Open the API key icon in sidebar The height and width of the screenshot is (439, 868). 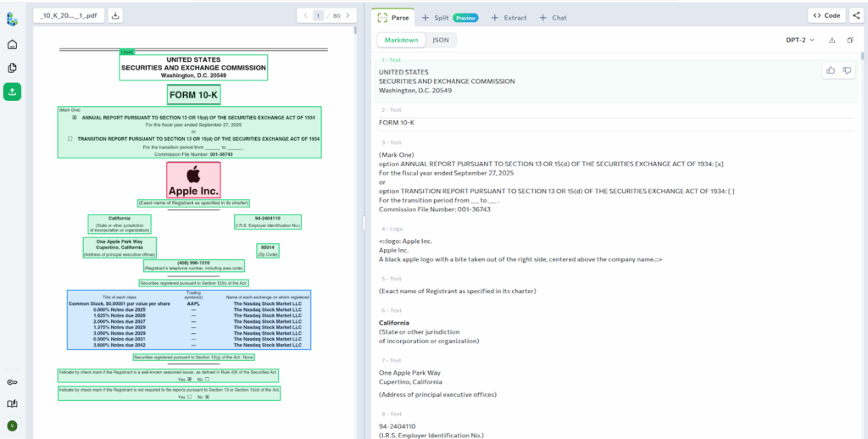12,382
